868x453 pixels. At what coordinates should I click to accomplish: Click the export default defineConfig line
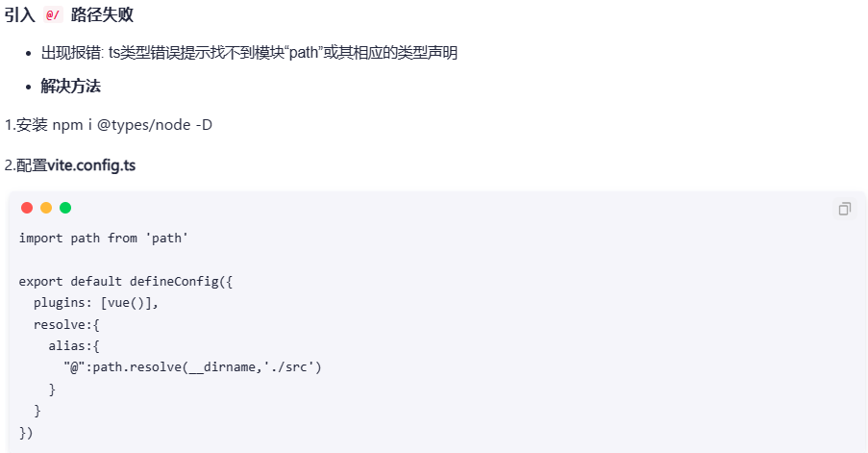126,282
